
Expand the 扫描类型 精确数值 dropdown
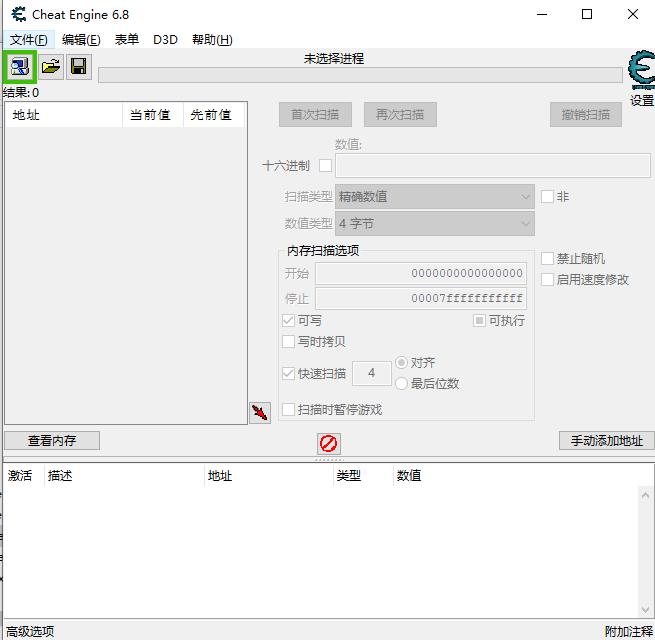434,196
